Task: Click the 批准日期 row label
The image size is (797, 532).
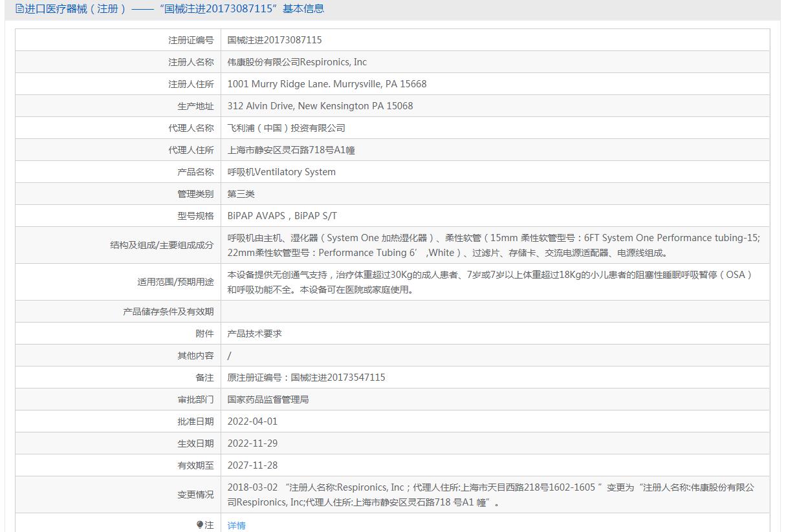Action: [195, 421]
